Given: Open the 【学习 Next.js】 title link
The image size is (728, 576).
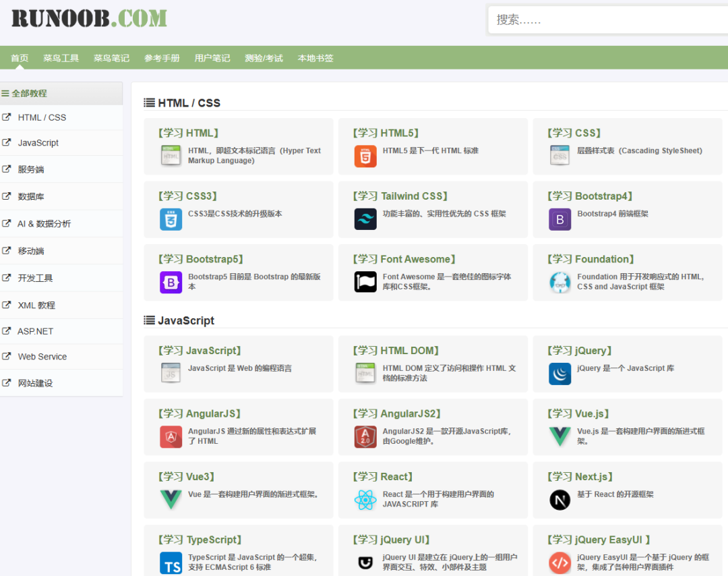Looking at the screenshot, I should coord(580,477).
